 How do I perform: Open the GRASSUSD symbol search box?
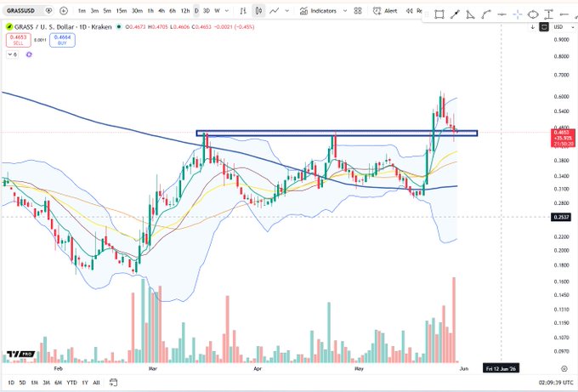(20, 11)
